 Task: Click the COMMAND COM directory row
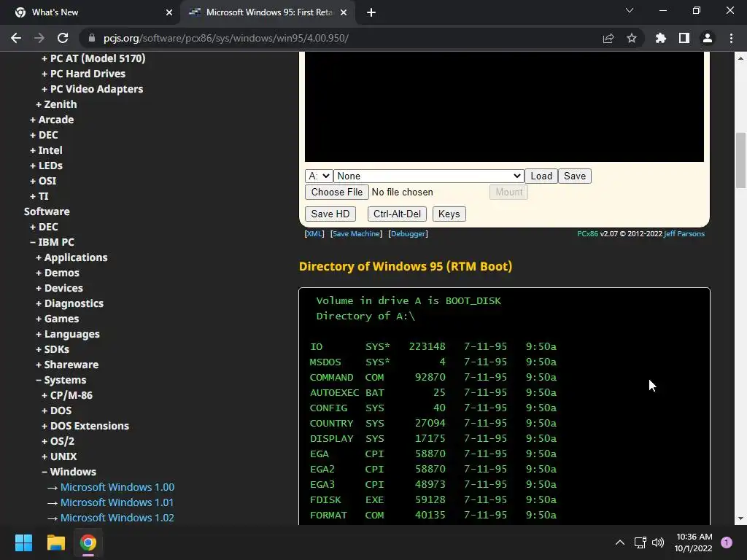coord(433,377)
